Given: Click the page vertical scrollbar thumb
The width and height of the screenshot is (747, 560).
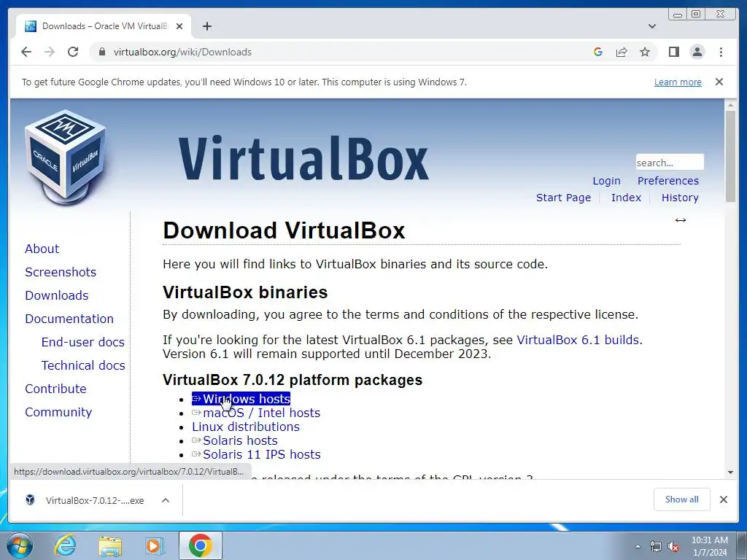Looking at the screenshot, I should tap(730, 156).
